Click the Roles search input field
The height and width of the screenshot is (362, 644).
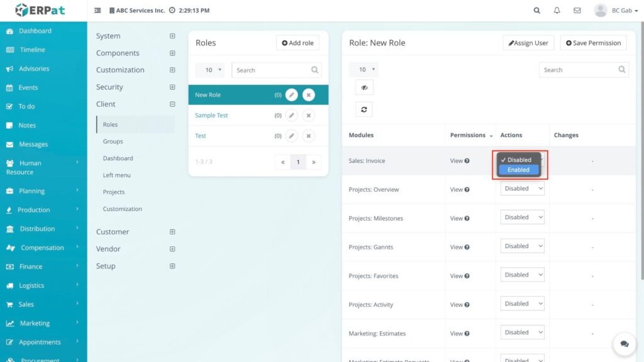270,70
